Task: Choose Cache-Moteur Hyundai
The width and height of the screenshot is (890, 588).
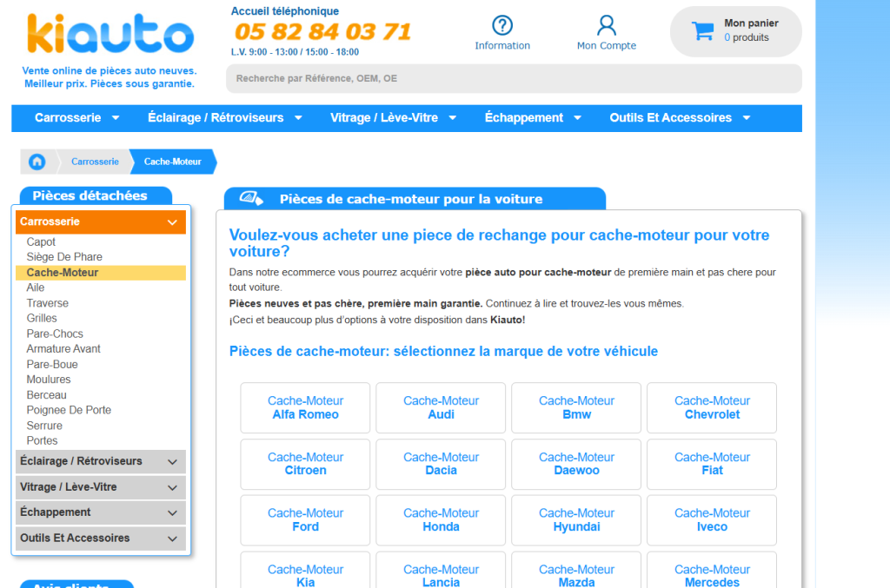Action: pos(577,520)
